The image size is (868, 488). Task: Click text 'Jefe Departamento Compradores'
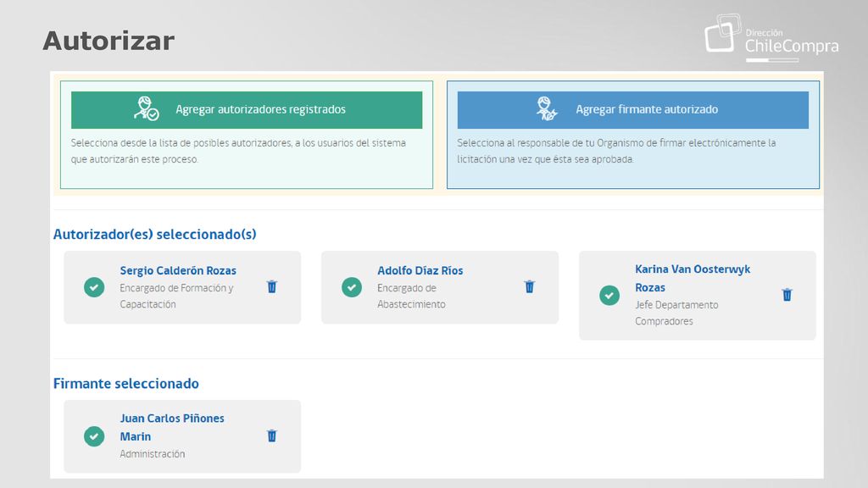676,313
